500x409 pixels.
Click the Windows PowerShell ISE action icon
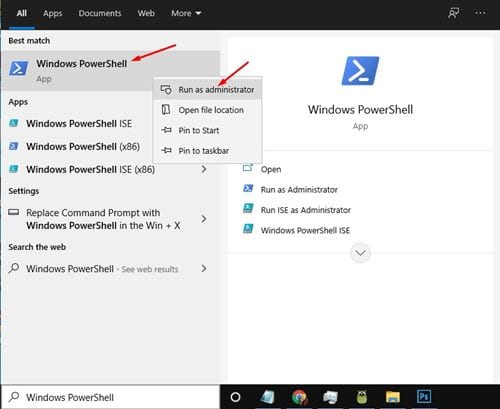248,229
